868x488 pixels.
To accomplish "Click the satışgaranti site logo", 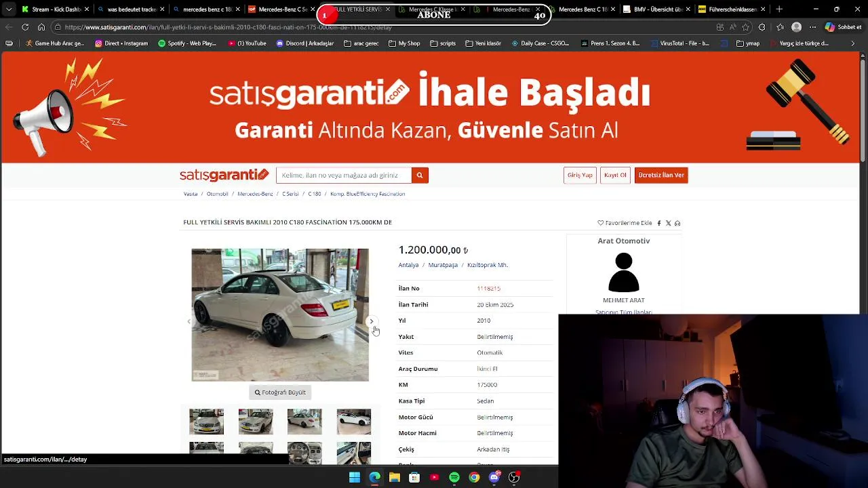I will pos(224,175).
